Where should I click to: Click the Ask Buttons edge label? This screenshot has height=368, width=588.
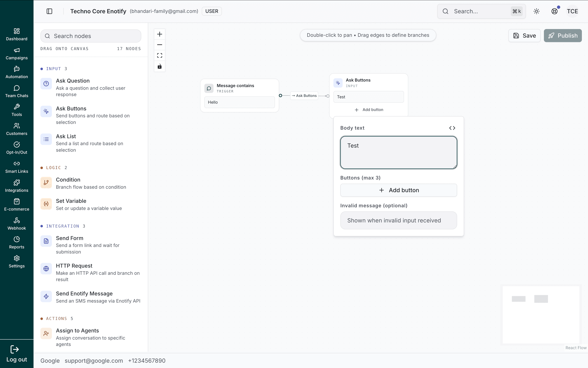(x=304, y=96)
